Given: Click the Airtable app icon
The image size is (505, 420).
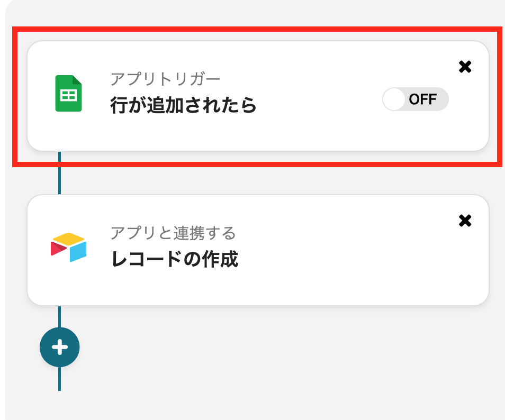Looking at the screenshot, I should pyautogui.click(x=69, y=248).
